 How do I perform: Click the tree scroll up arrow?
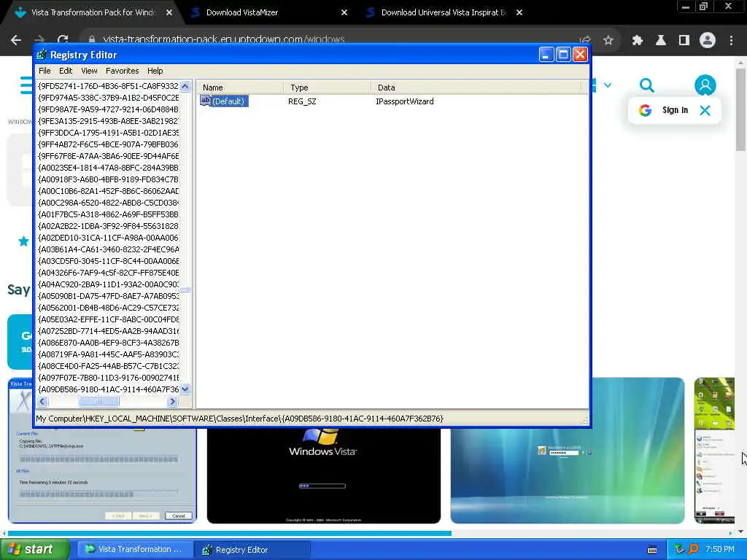(185, 86)
